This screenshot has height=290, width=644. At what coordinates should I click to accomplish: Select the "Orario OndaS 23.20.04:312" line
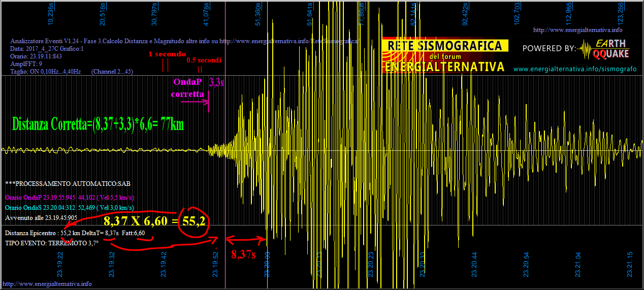[70, 207]
